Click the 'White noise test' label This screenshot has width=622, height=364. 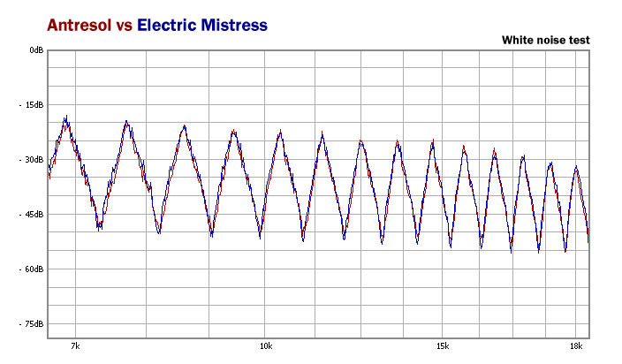pos(545,40)
